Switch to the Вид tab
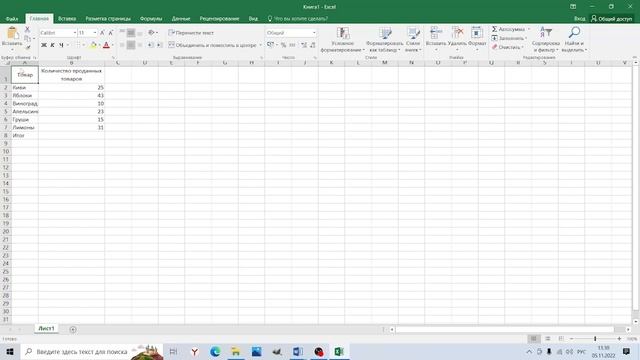 click(x=253, y=19)
